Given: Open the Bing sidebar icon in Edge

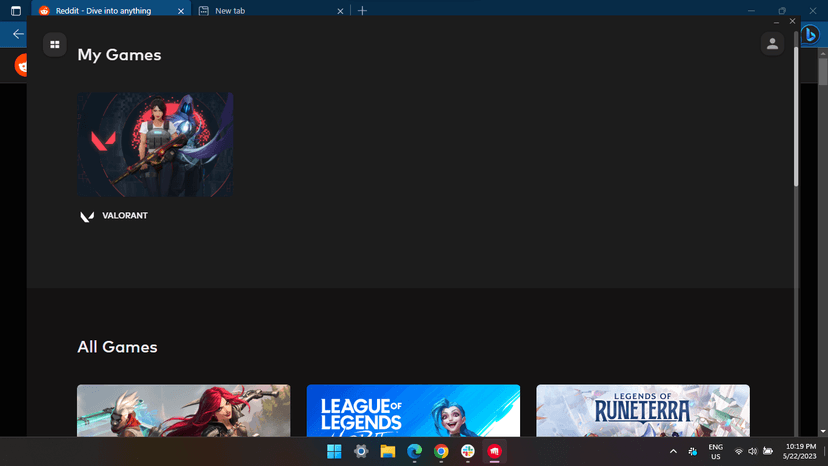Looking at the screenshot, I should click(810, 35).
